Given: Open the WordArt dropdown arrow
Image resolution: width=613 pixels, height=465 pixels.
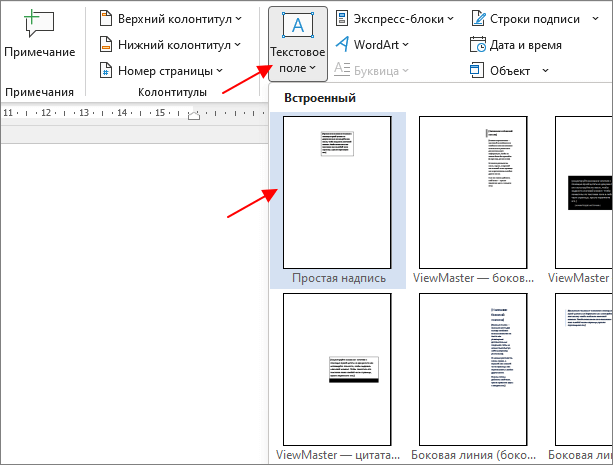Looking at the screenshot, I should click(x=405, y=45).
